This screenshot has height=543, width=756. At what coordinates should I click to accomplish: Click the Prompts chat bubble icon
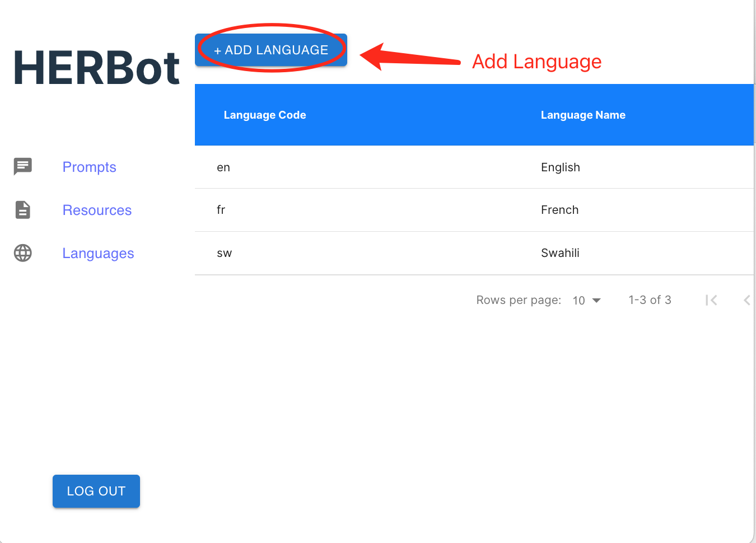[23, 166]
